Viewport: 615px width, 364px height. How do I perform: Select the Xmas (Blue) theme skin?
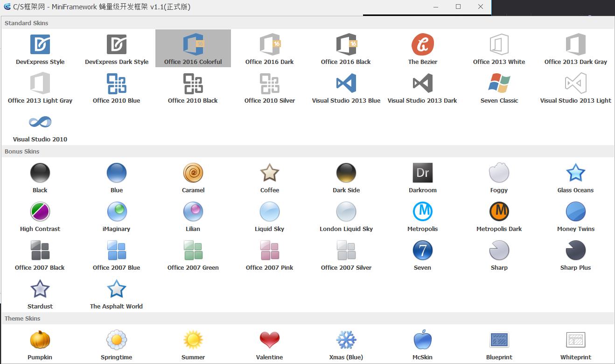tap(346, 343)
